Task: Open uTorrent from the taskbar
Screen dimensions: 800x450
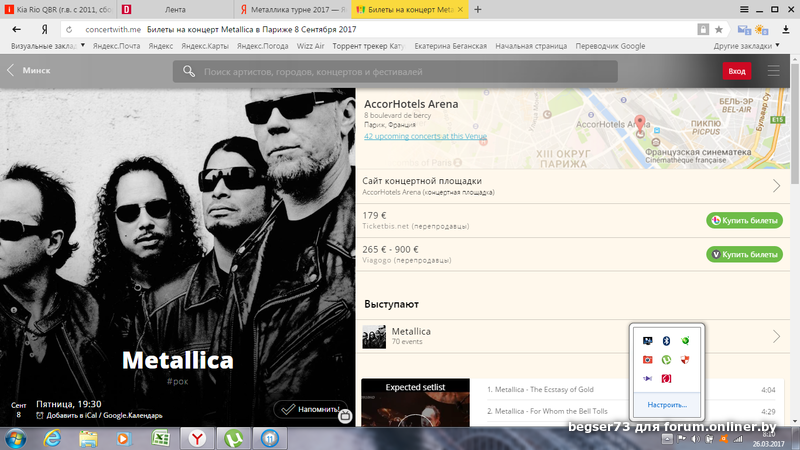Action: coord(234,438)
